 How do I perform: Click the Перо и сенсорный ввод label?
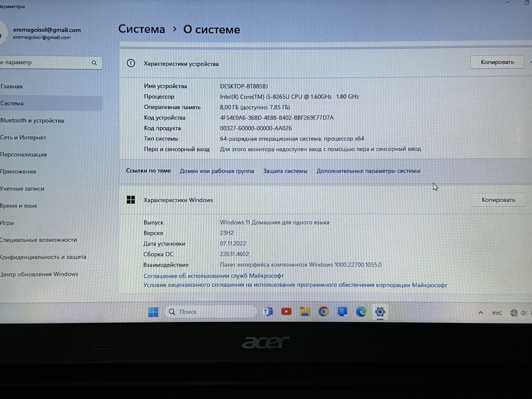[177, 149]
